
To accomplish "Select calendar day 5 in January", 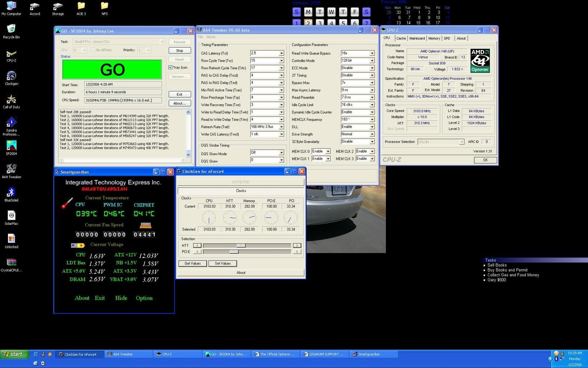I will 343,23.
